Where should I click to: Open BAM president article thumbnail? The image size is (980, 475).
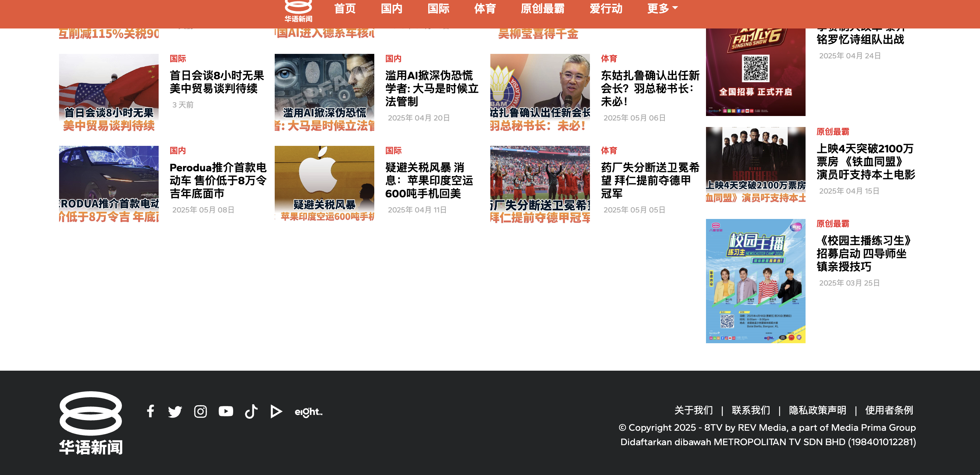coord(540,93)
